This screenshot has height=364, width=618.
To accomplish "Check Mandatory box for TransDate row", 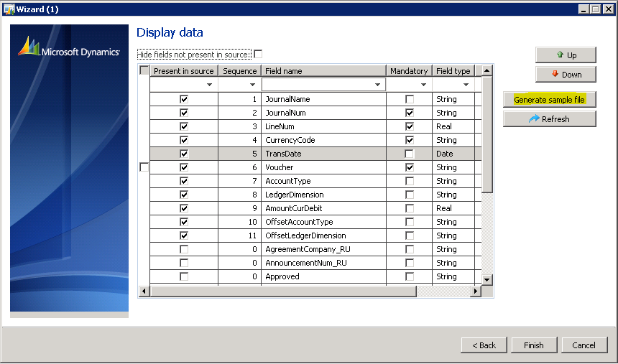I will [410, 154].
